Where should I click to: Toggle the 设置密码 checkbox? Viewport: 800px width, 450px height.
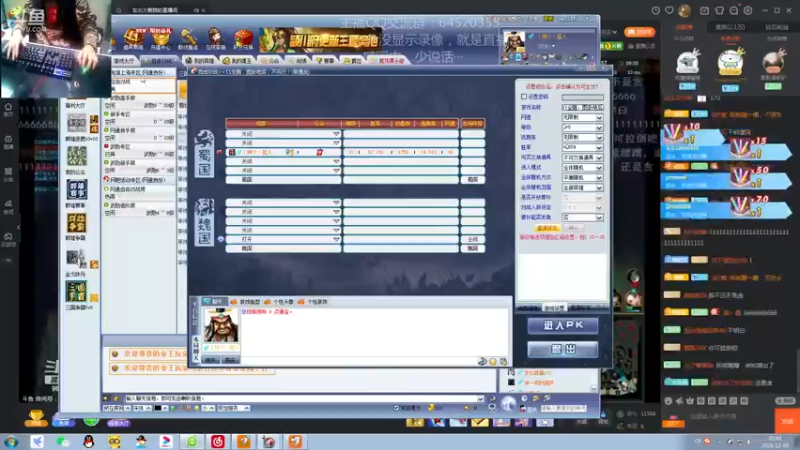(x=524, y=96)
